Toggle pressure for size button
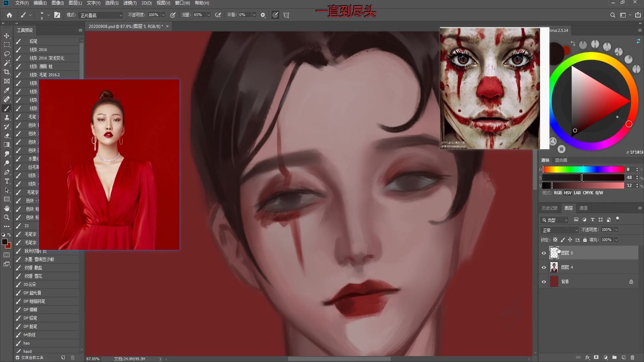This screenshot has height=362, width=644. coord(275,15)
